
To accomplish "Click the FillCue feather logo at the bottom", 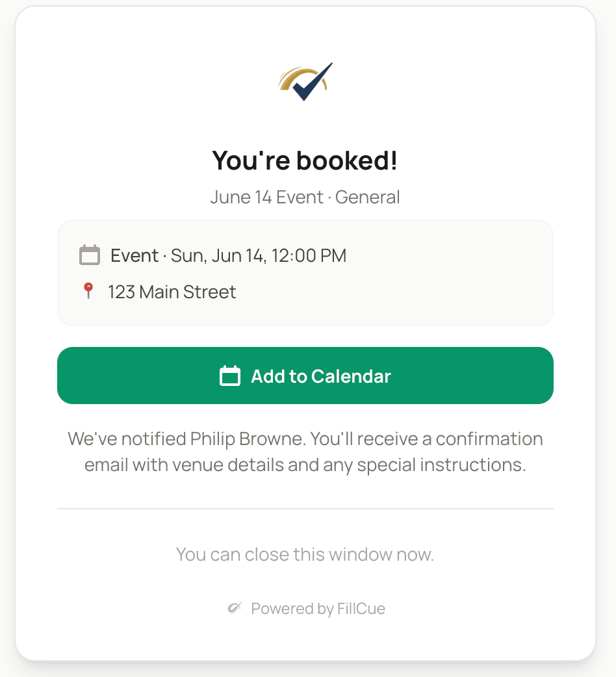I will (x=235, y=608).
